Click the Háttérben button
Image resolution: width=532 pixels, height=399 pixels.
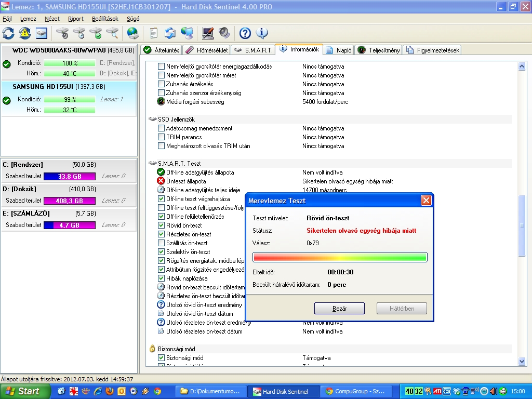pyautogui.click(x=402, y=309)
